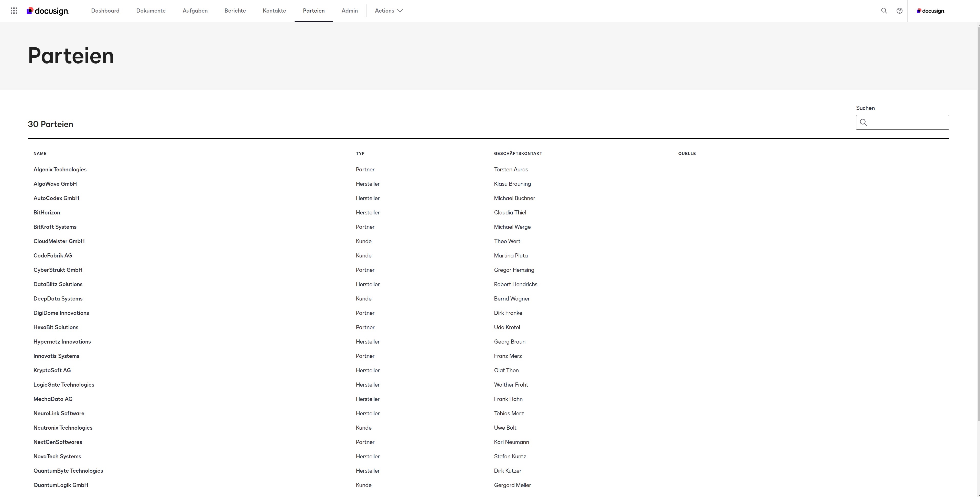Select QuantumLogik GmbH entry
The width and height of the screenshot is (980, 497).
[x=61, y=485]
